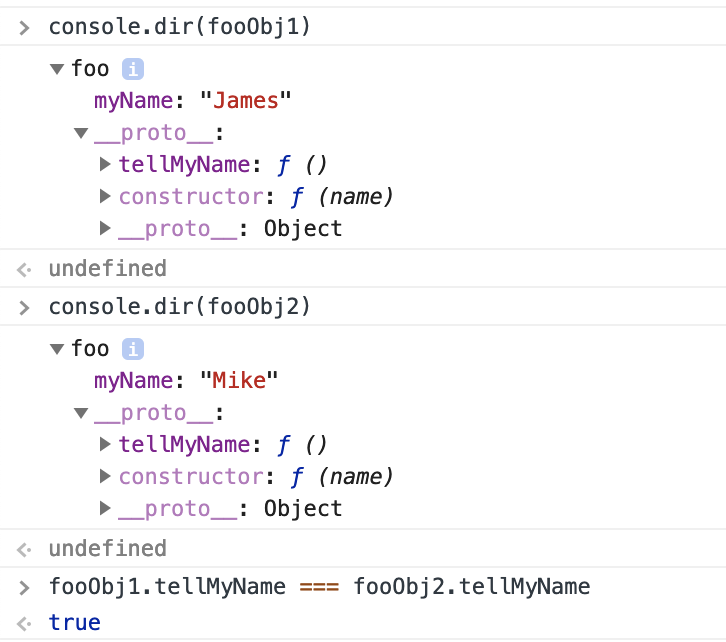Collapse the first foo object tree
The height and width of the screenshot is (642, 726).
[57, 69]
